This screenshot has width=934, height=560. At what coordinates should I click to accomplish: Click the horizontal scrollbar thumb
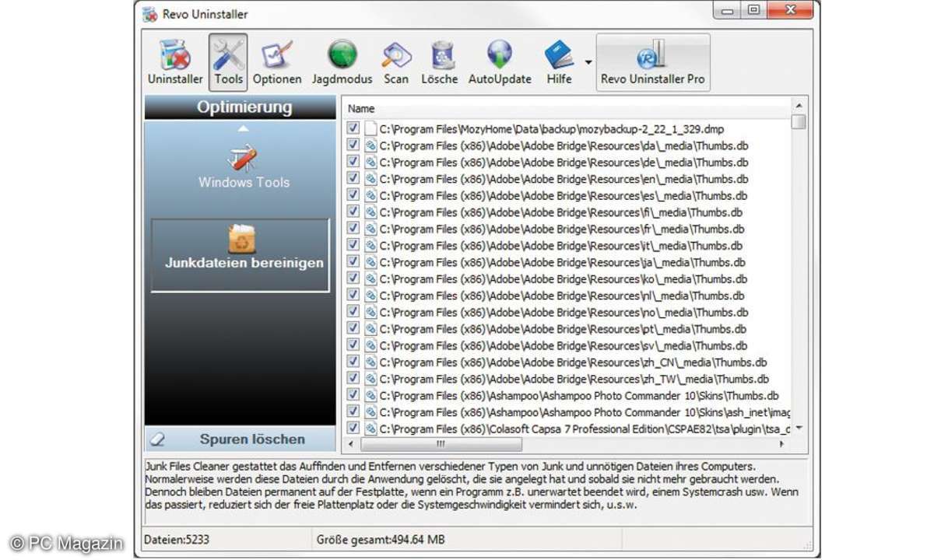pos(440,444)
